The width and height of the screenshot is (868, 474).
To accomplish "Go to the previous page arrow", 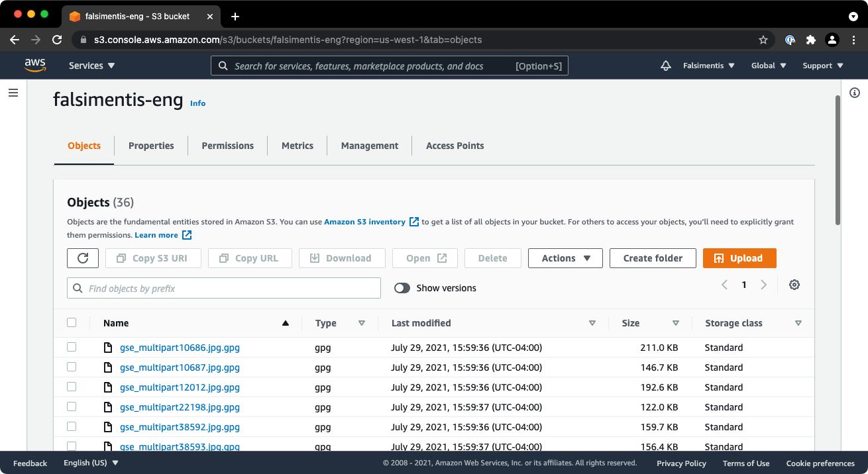I will (724, 285).
